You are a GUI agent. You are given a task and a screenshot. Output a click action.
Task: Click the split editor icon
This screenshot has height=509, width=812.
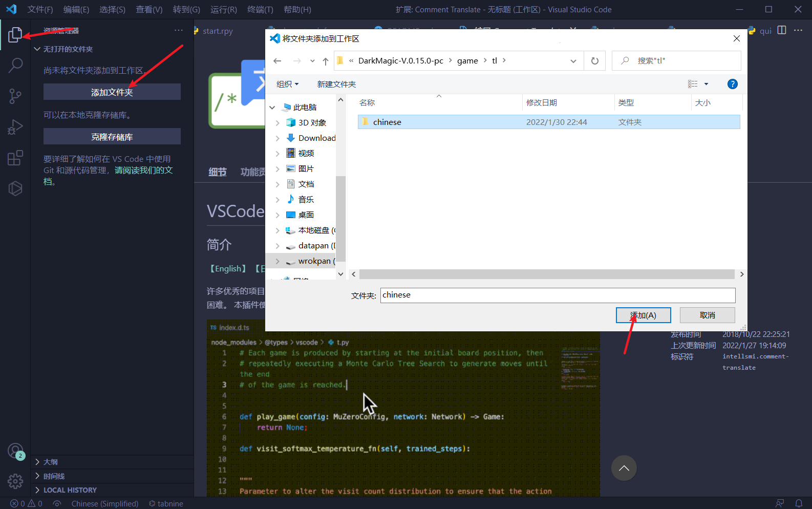point(782,30)
